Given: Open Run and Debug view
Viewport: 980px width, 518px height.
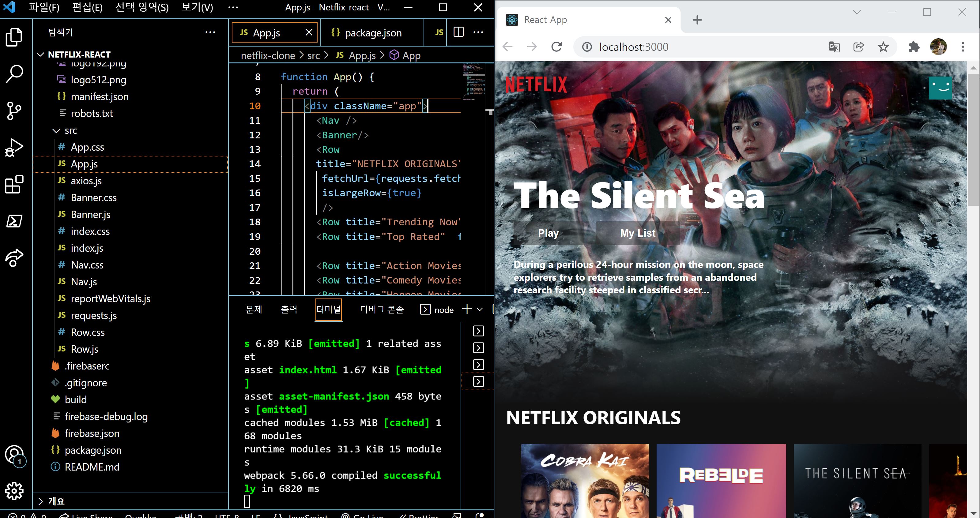Looking at the screenshot, I should pos(14,148).
